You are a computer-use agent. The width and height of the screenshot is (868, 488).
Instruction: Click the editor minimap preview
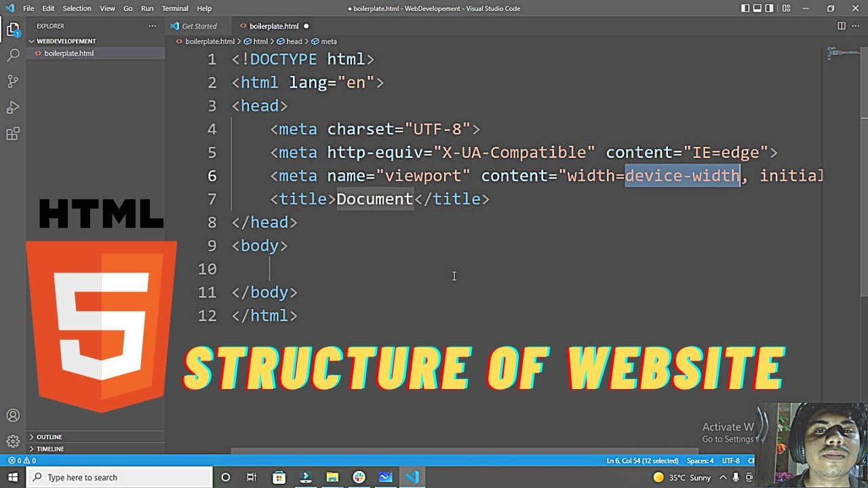(x=843, y=54)
